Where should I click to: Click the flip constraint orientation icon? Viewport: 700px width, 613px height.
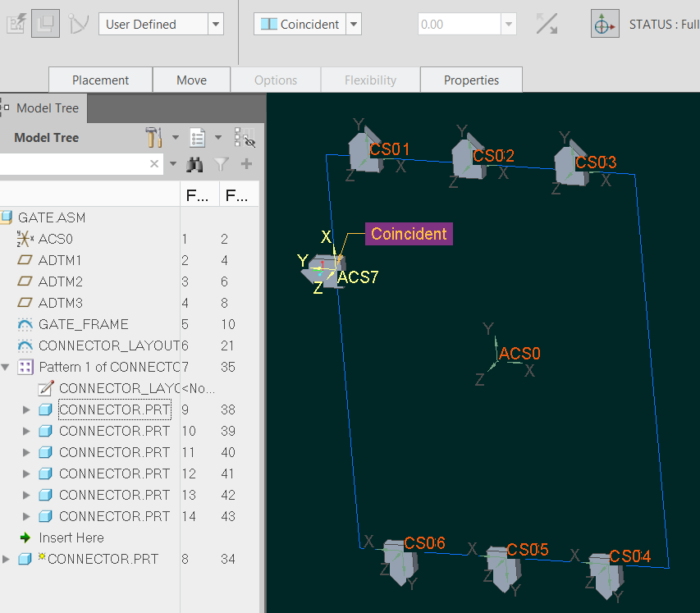pos(547,24)
